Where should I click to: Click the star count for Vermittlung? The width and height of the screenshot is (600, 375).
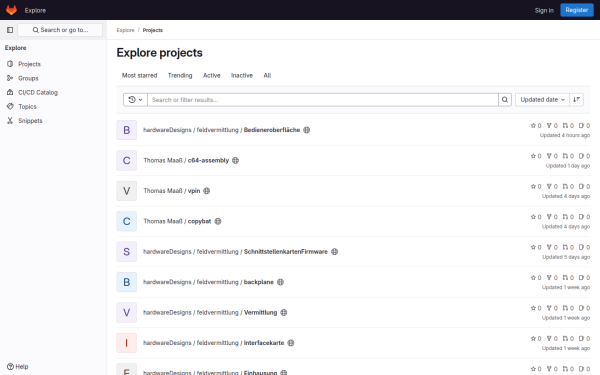pyautogui.click(x=536, y=308)
